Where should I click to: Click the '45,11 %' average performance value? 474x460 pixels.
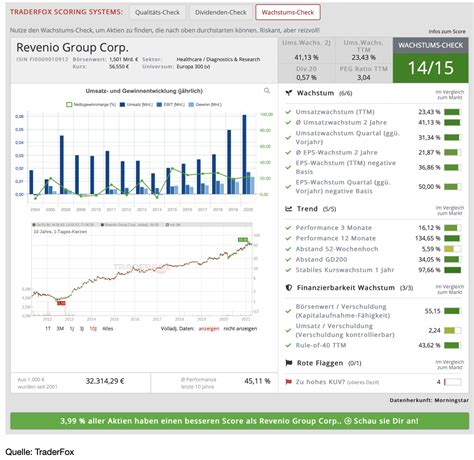(x=257, y=381)
